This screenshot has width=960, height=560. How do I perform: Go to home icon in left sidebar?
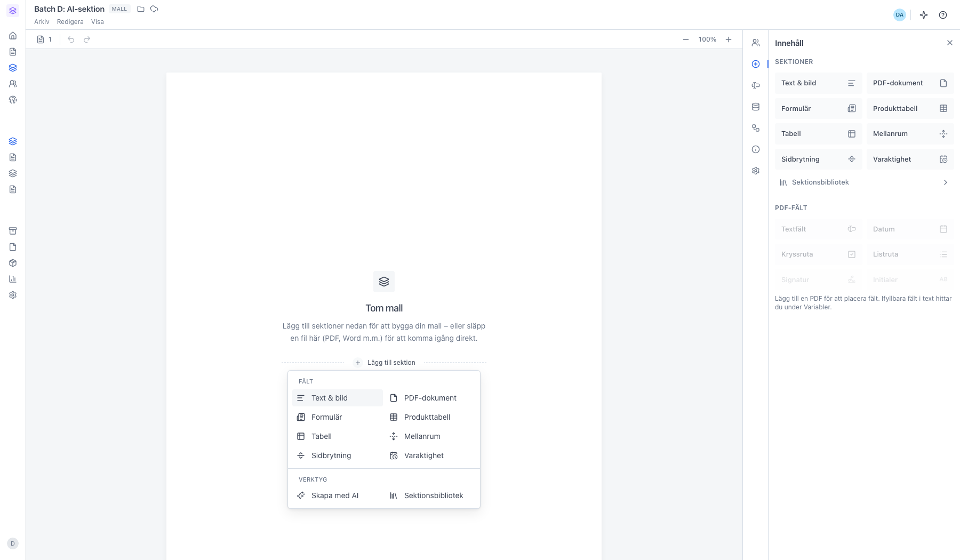tap(13, 36)
